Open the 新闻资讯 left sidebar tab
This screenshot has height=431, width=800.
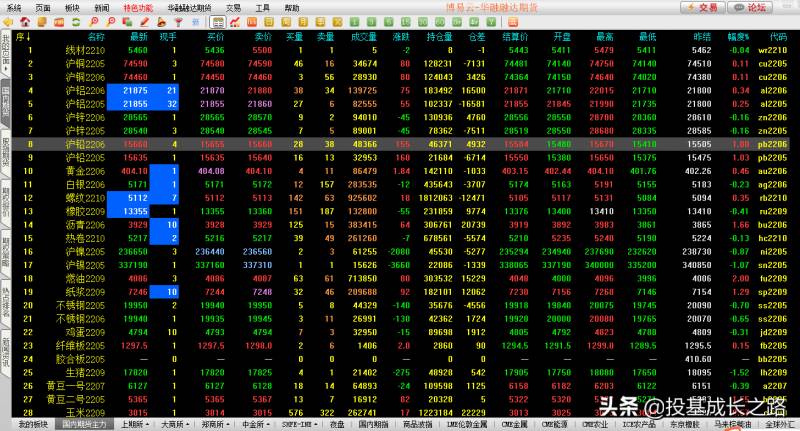coord(5,352)
